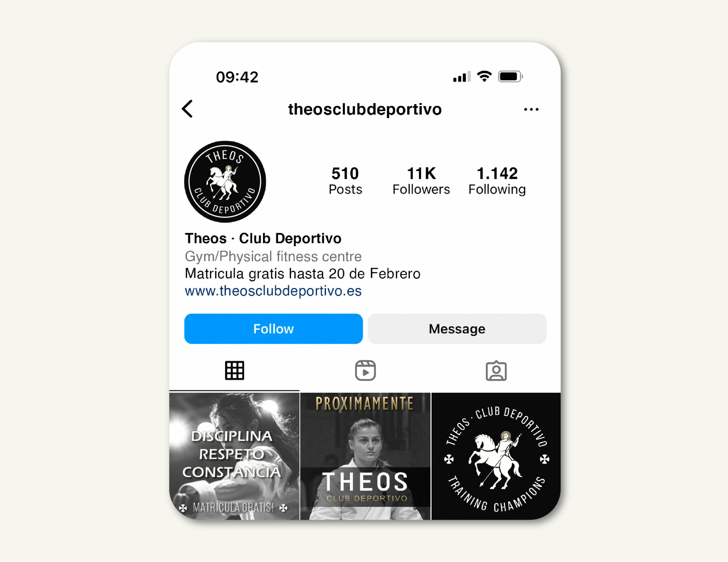Screen dimensions: 728x562
Task: Tap the cellular signal bars icon
Action: [462, 77]
